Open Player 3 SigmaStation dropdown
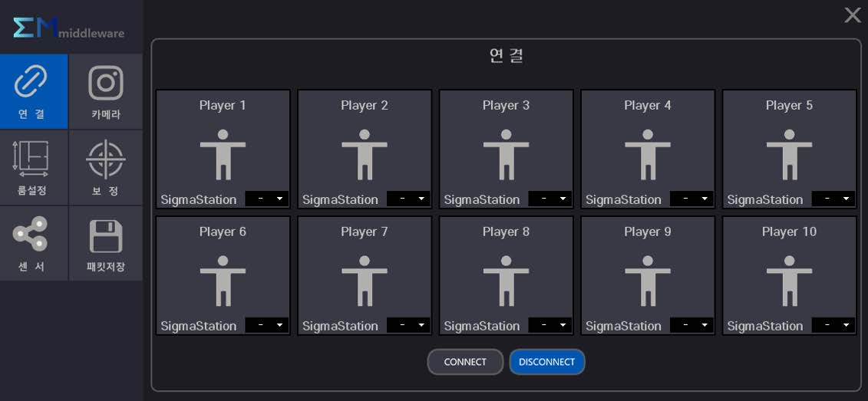Image resolution: width=868 pixels, height=401 pixels. point(550,199)
